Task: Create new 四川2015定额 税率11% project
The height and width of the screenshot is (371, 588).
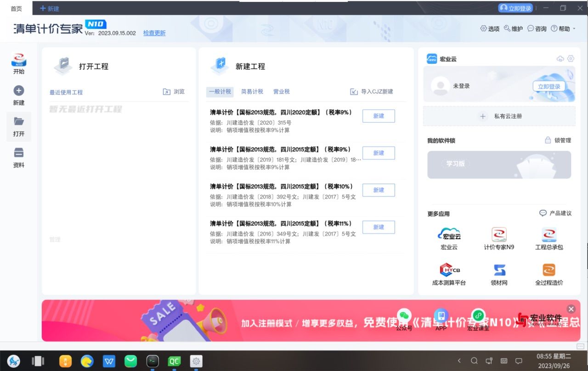Action: [379, 227]
